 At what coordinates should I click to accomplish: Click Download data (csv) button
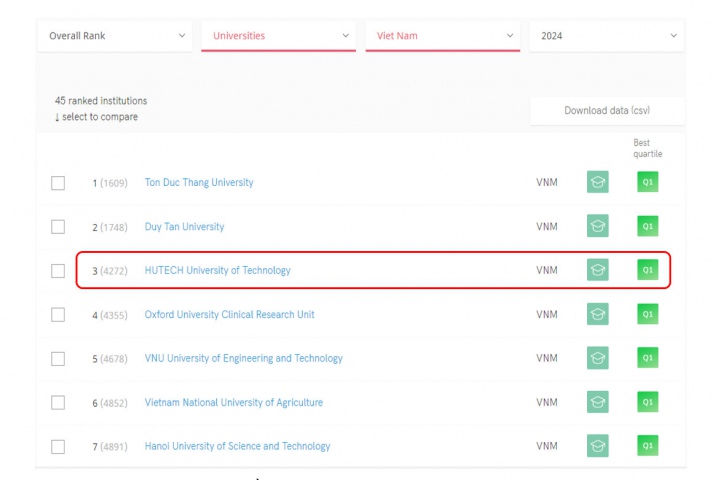pyautogui.click(x=607, y=110)
